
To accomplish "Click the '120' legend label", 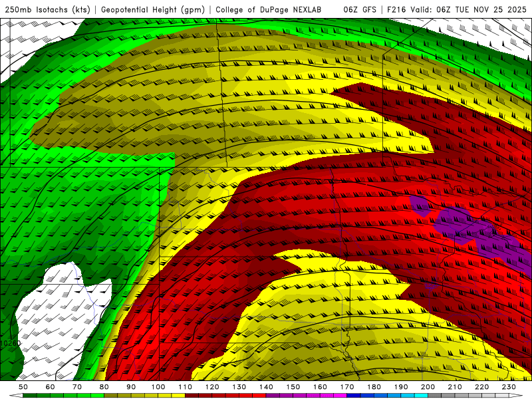I will [212, 387].
